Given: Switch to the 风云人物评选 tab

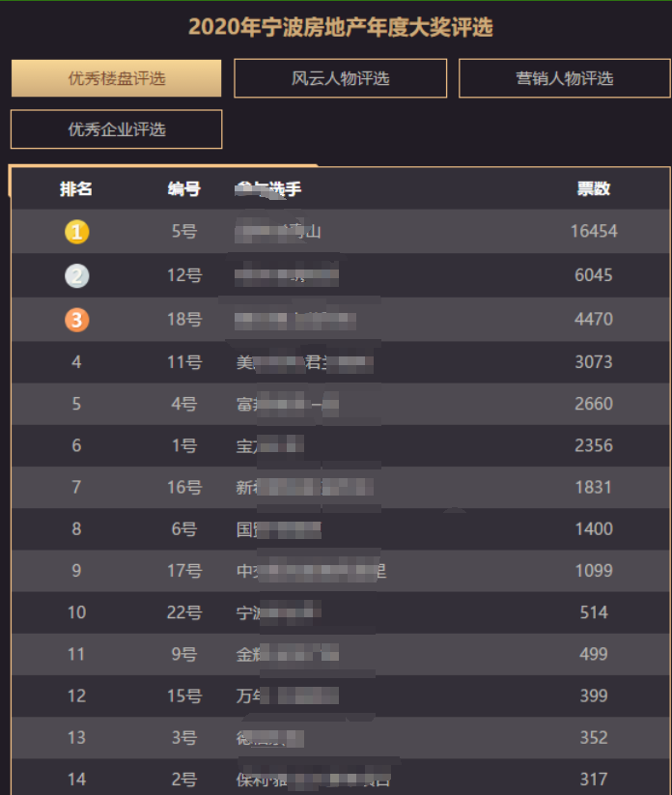Looking at the screenshot, I should point(340,78).
